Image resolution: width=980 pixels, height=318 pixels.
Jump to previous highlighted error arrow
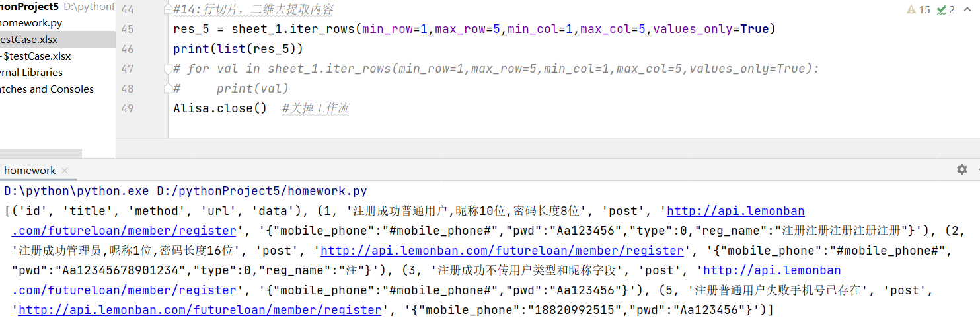pyautogui.click(x=967, y=10)
